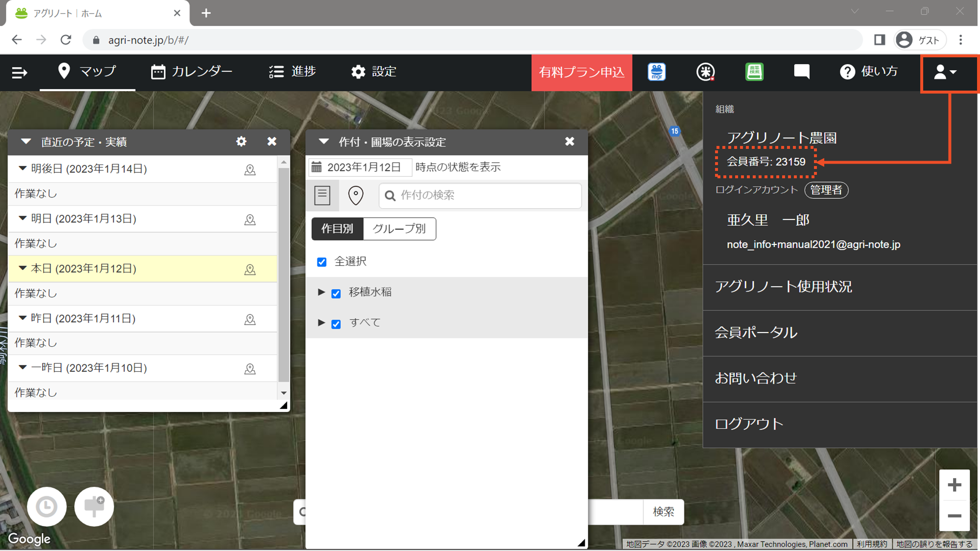This screenshot has height=551, width=980.
Task: Open the mgr manager app icon
Action: [657, 72]
